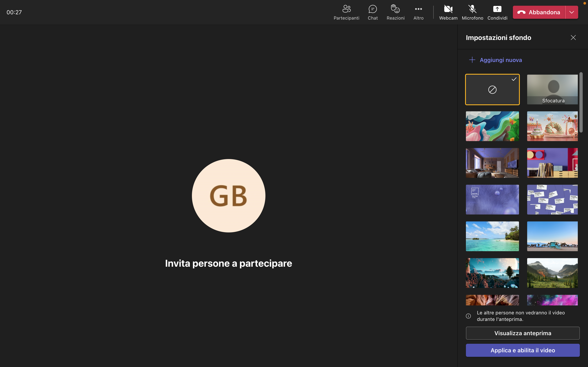Pick the mountain valley background
Image resolution: width=588 pixels, height=367 pixels.
tap(552, 273)
